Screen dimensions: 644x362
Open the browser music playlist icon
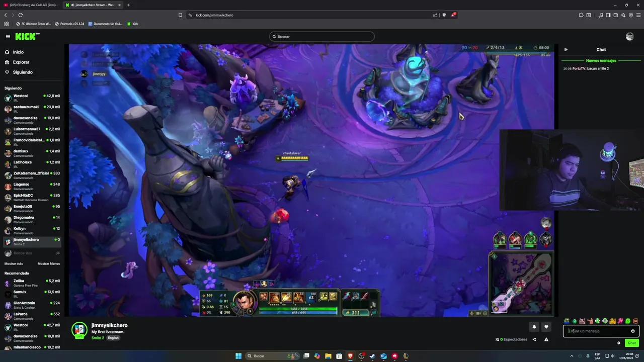pyautogui.click(x=601, y=15)
